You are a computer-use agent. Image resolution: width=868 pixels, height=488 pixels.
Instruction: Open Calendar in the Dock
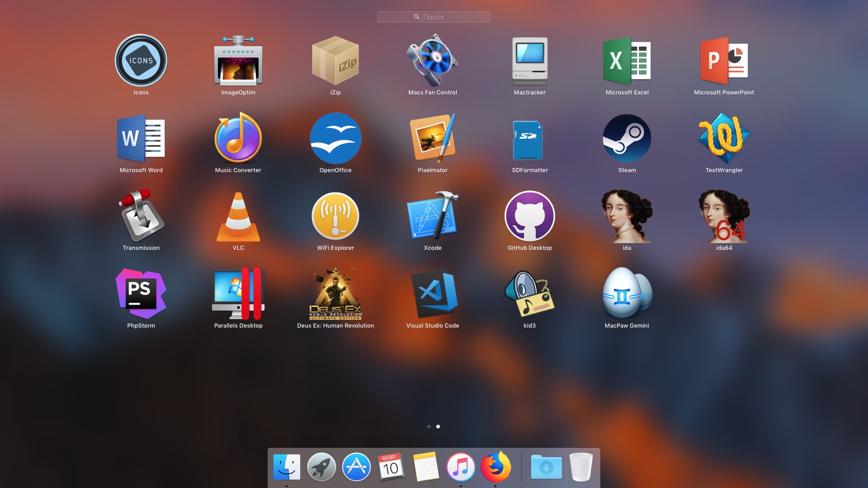(x=391, y=467)
